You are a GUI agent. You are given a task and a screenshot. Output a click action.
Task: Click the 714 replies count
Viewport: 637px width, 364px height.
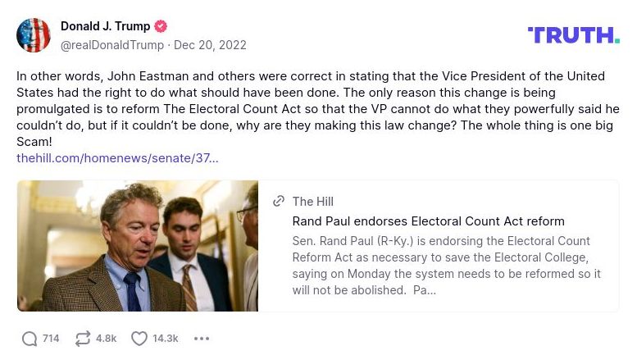pos(51,339)
